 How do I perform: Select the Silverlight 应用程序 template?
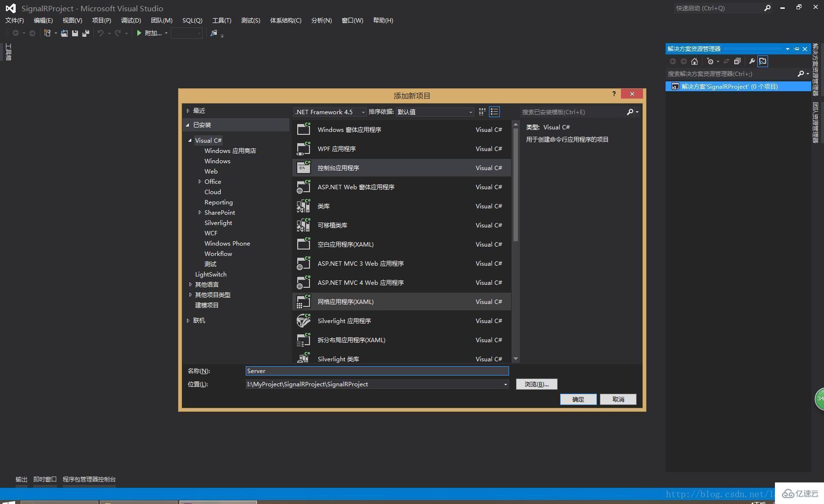click(402, 321)
